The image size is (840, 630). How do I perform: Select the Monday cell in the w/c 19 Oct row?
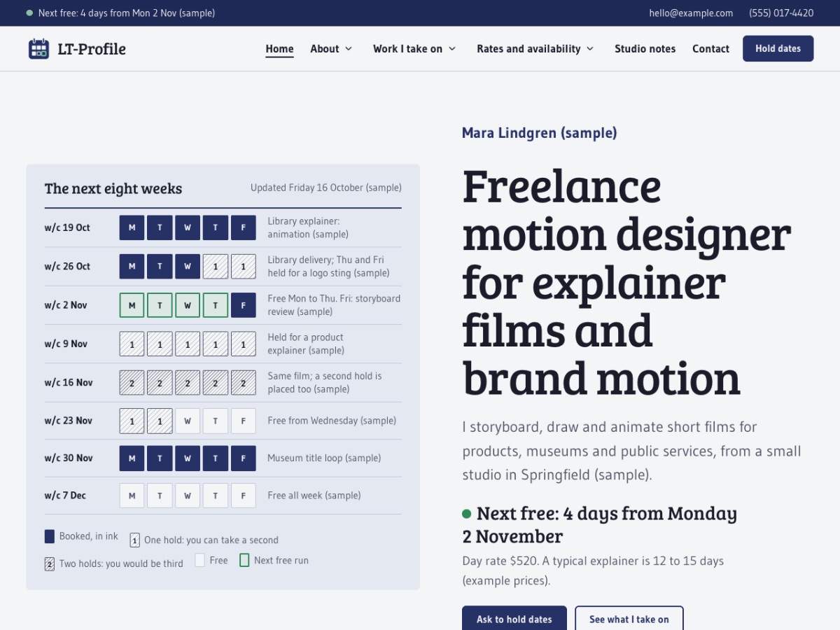pyautogui.click(x=132, y=227)
